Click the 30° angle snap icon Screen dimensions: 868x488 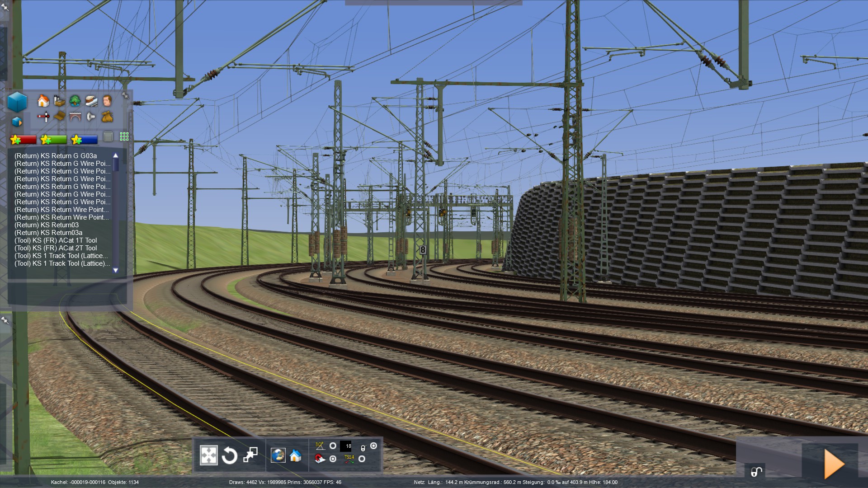(x=320, y=446)
